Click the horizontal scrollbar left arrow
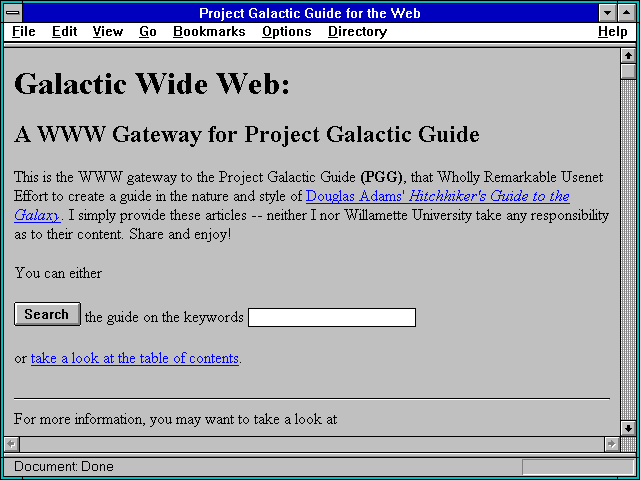The image size is (640, 480). coord(11,444)
